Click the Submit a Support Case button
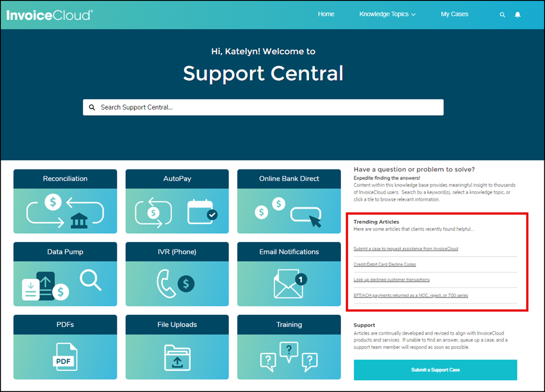This screenshot has height=392, width=545. 435,370
